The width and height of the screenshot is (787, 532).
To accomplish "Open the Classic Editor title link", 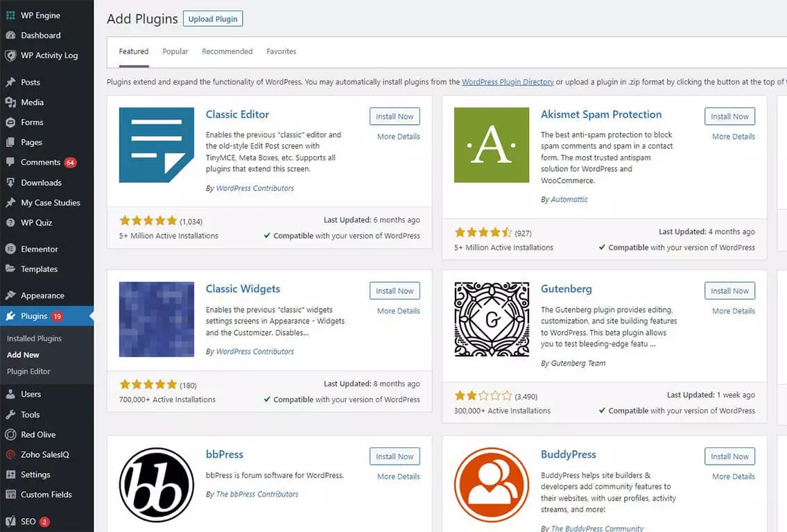I will click(237, 114).
